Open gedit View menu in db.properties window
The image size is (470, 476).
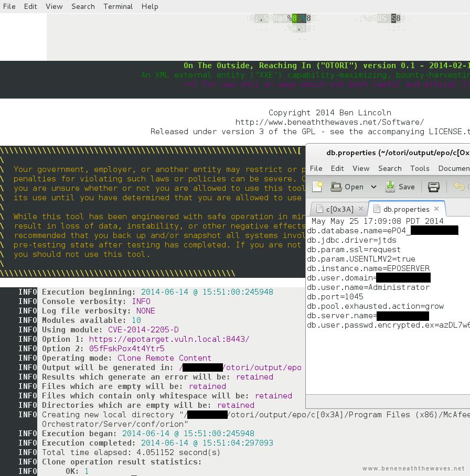(361, 168)
